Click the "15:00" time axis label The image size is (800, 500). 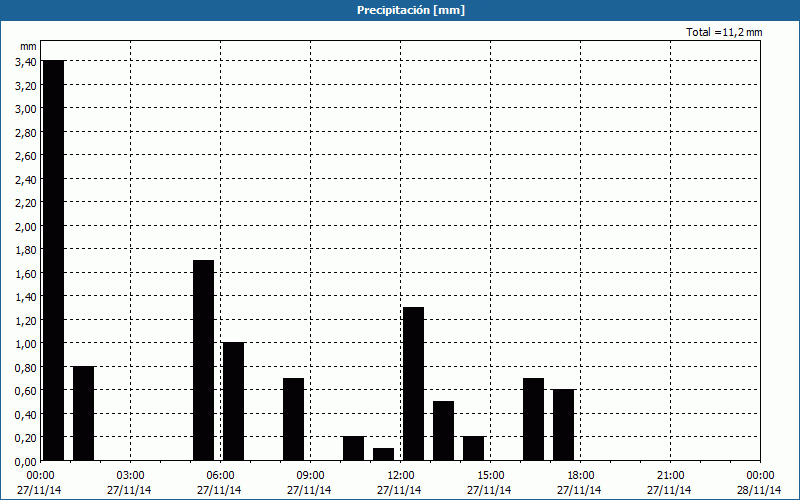pos(490,476)
